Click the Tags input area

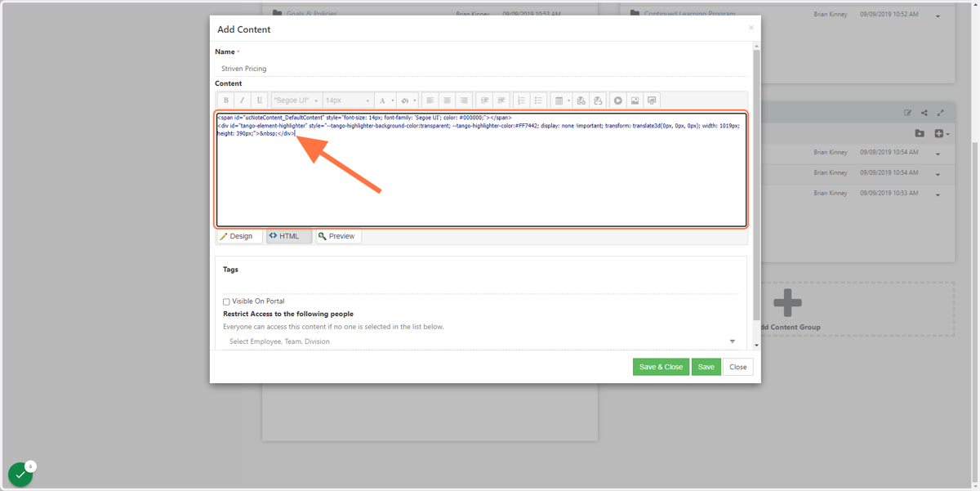(481, 285)
